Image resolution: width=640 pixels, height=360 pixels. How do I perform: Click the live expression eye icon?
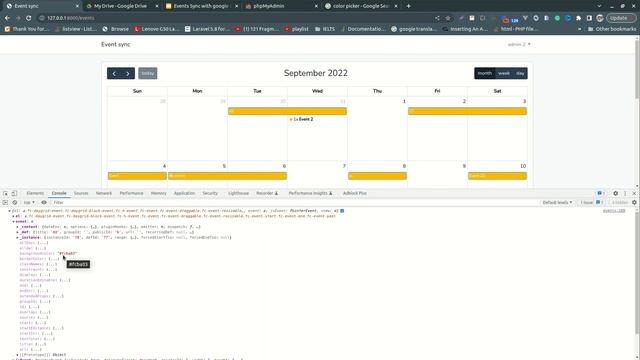coord(44,202)
